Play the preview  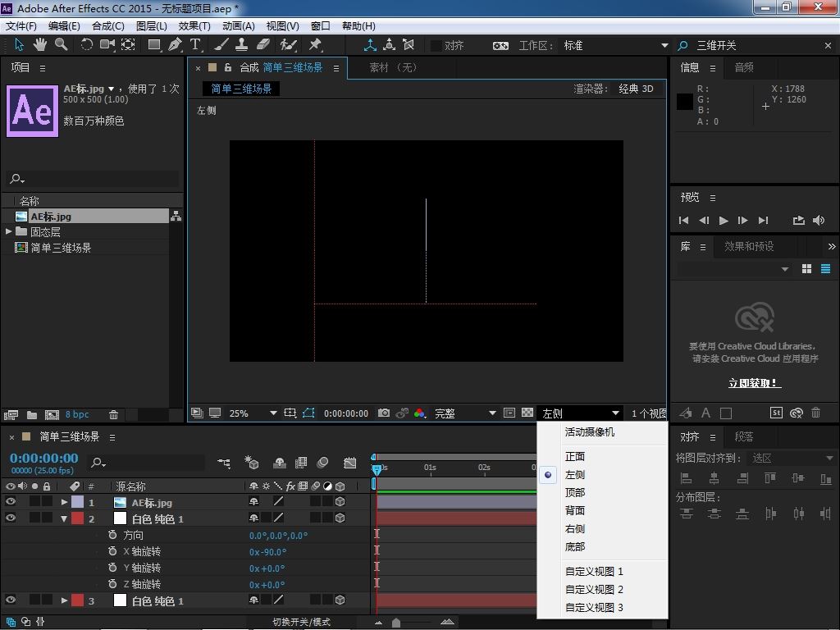724,220
